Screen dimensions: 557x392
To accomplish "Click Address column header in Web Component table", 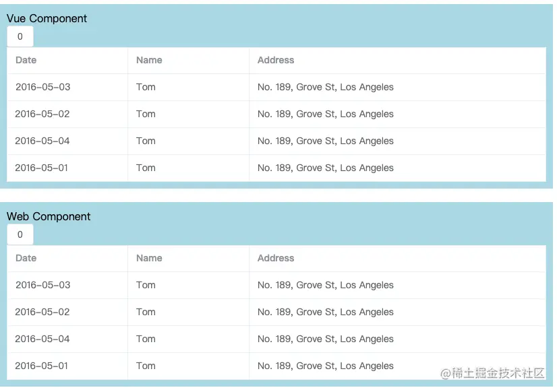I will tap(276, 258).
